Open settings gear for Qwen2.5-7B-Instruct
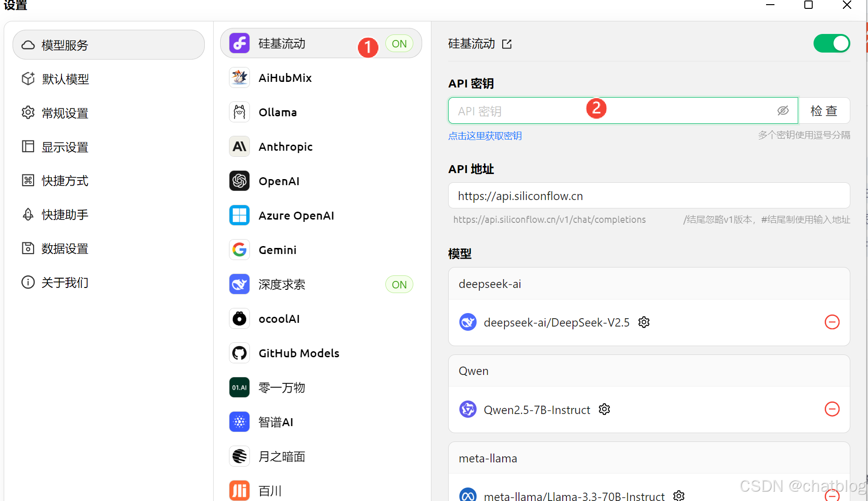This screenshot has height=501, width=868. (x=605, y=409)
